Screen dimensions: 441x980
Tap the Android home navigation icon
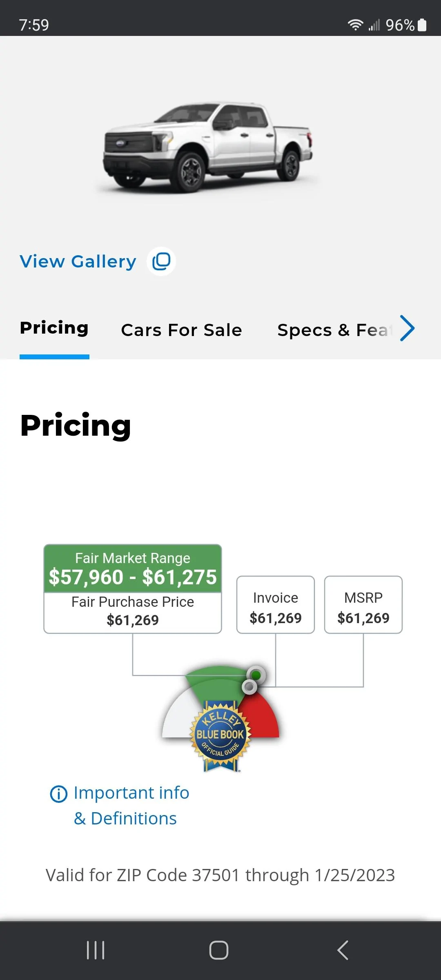click(x=219, y=950)
